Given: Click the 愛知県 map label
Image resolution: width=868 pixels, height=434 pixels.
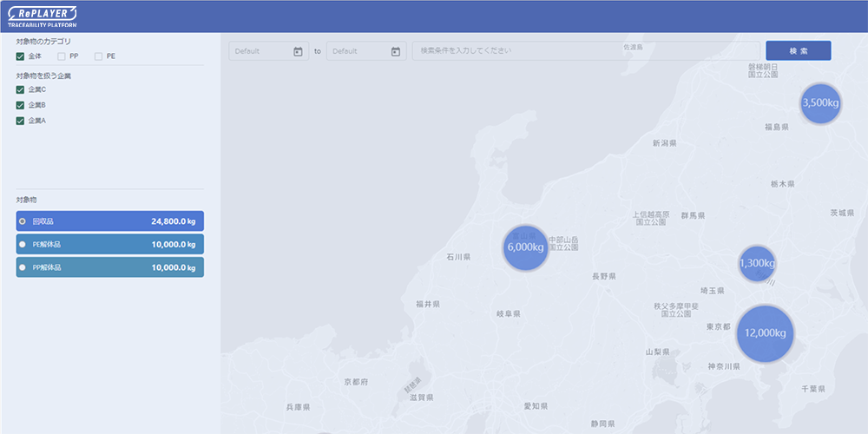Looking at the screenshot, I should [x=536, y=406].
